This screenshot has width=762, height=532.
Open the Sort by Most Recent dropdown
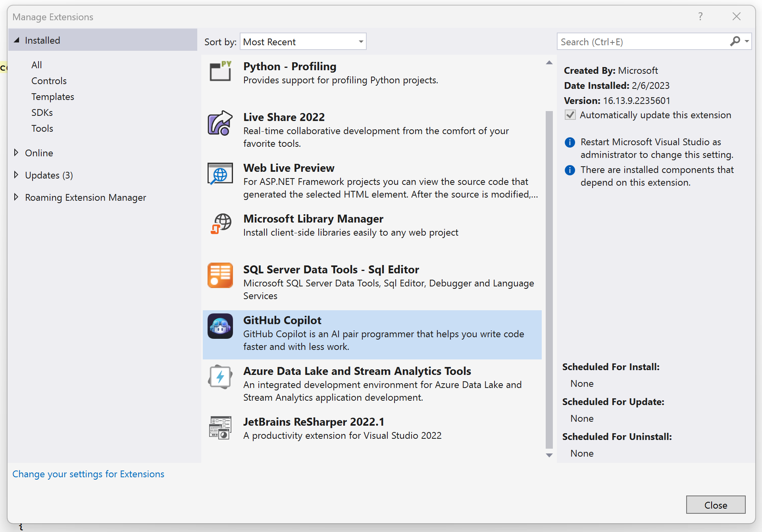click(303, 42)
